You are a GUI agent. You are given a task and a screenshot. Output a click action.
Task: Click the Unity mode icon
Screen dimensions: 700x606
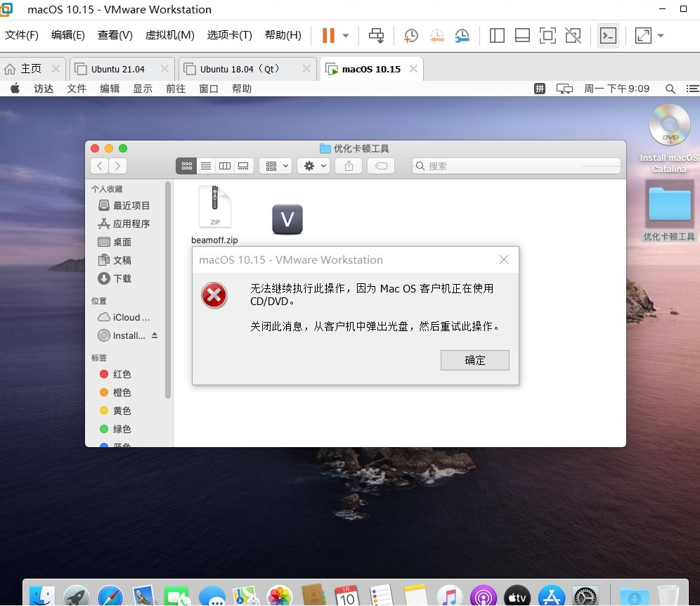pos(573,36)
